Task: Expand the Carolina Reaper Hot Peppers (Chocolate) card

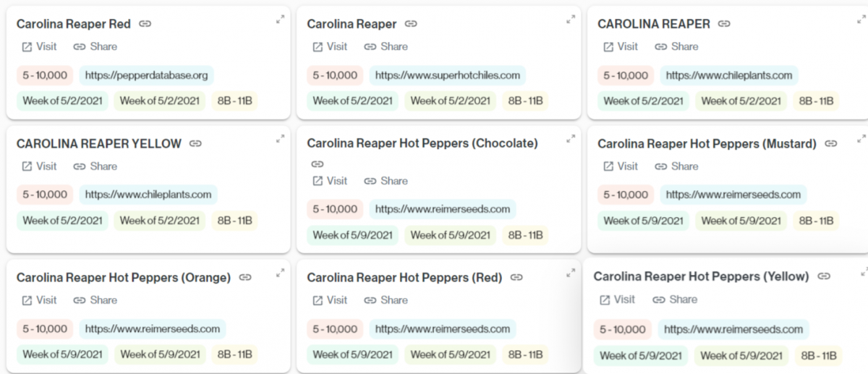Action: 571,139
